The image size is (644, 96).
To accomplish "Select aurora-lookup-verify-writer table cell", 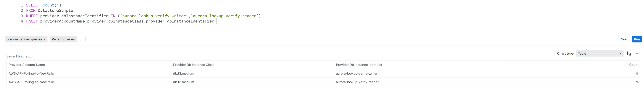I will point(418,73).
